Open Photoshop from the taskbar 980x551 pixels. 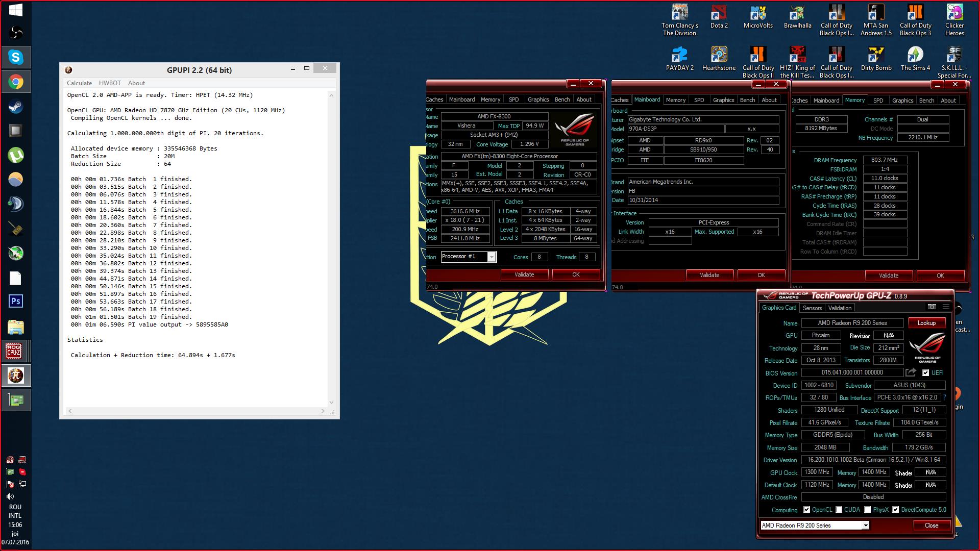click(15, 301)
